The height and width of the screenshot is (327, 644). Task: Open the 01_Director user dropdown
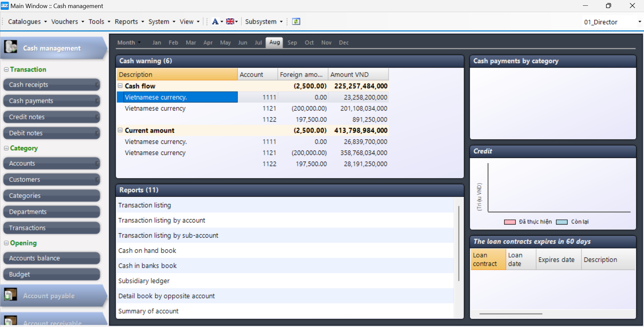click(x=639, y=22)
